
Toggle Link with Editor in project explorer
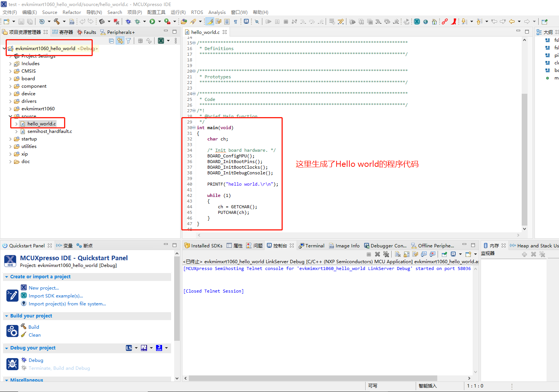coord(120,41)
